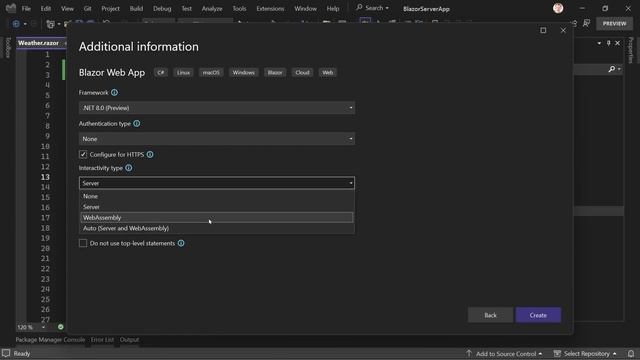Enable Do not use top-level statements
Screen dimensions: 640x360
click(x=83, y=243)
